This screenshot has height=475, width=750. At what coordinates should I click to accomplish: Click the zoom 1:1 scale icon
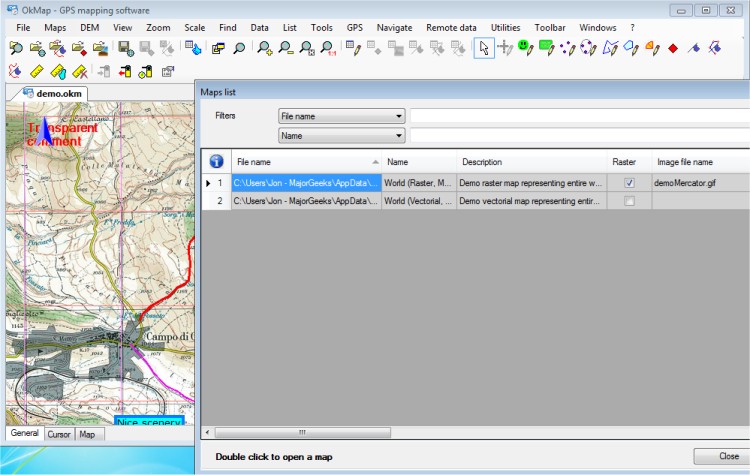[329, 47]
